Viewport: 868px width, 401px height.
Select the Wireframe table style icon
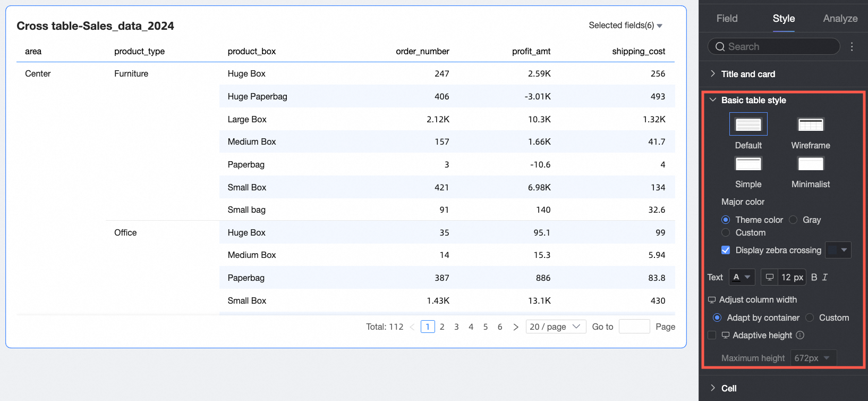pyautogui.click(x=810, y=125)
